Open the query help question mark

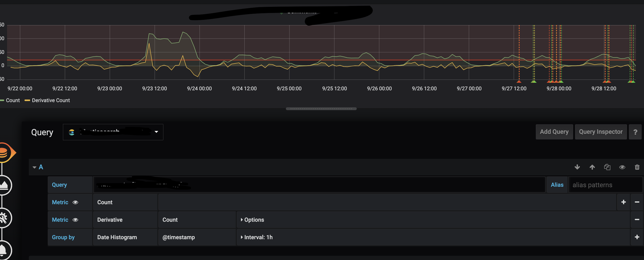click(635, 132)
